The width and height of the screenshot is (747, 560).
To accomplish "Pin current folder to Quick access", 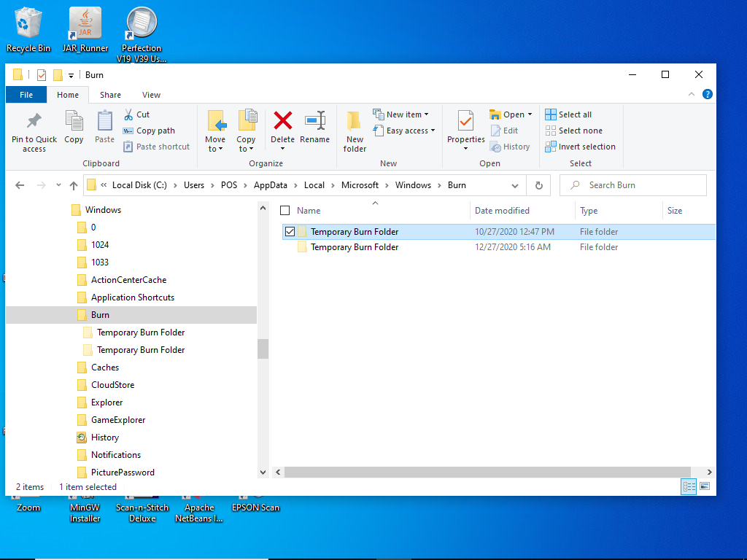I will pyautogui.click(x=33, y=131).
